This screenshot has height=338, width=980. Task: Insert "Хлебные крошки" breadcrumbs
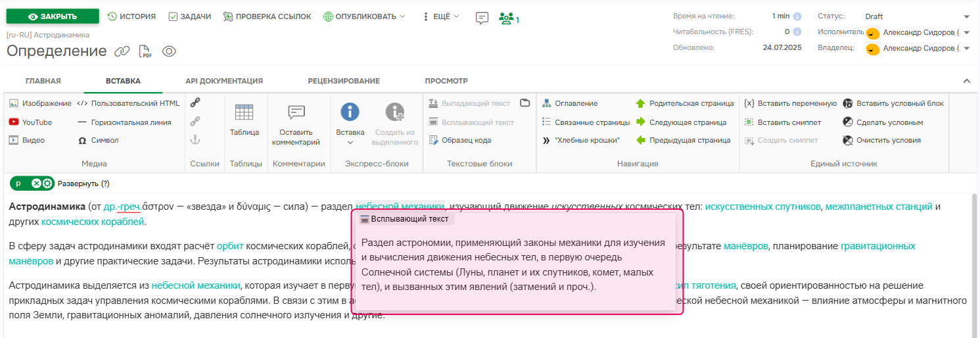[581, 140]
